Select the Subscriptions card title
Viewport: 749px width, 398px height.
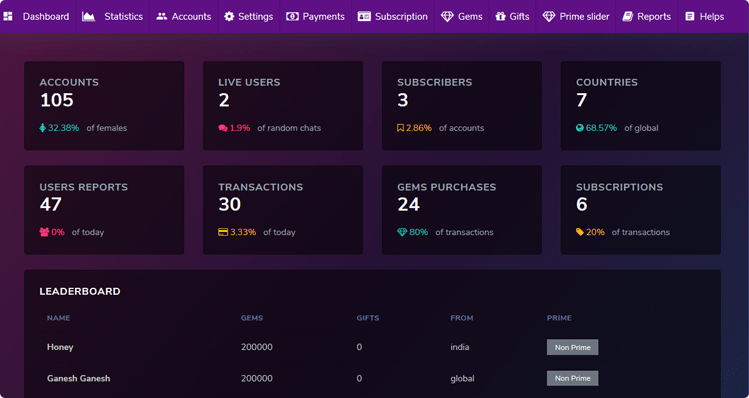(x=620, y=187)
